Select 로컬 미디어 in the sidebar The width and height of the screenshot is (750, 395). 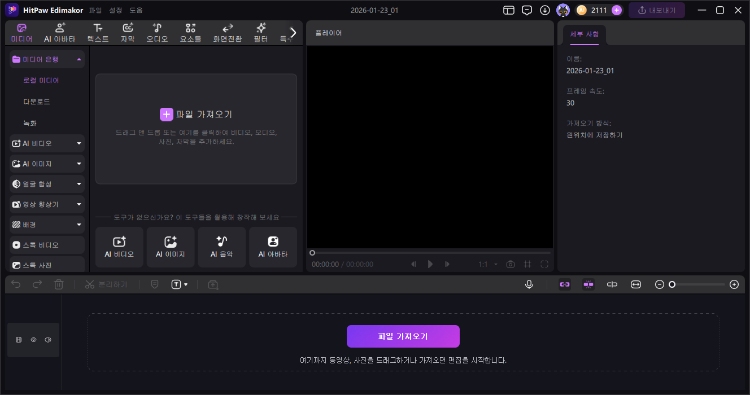41,80
